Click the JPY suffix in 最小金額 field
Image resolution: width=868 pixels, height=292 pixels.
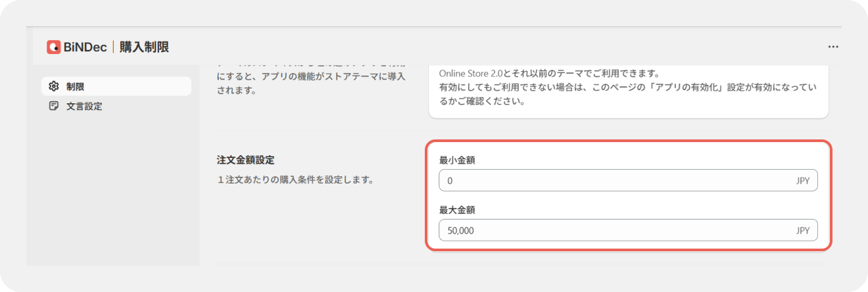pos(802,180)
